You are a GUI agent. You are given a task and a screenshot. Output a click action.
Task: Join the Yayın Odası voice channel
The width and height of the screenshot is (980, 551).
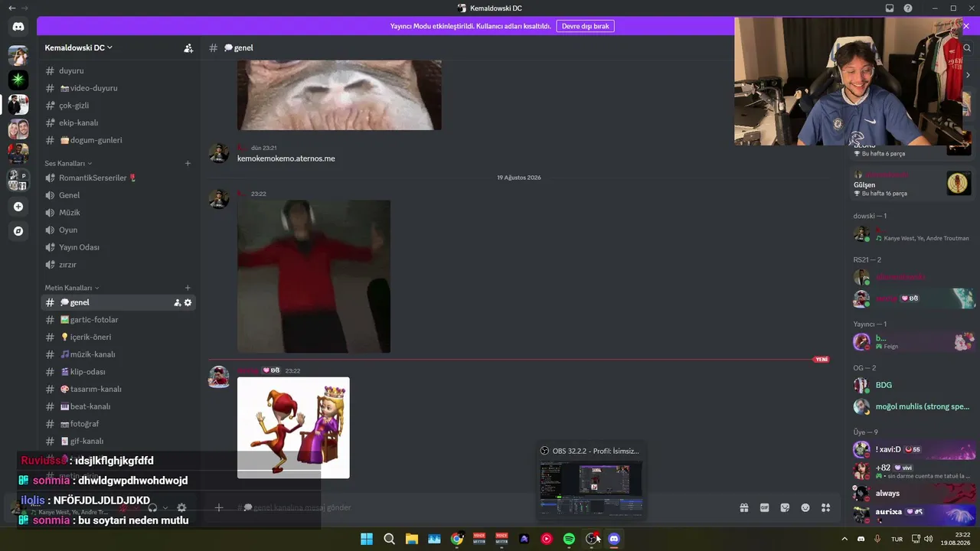pos(119,247)
